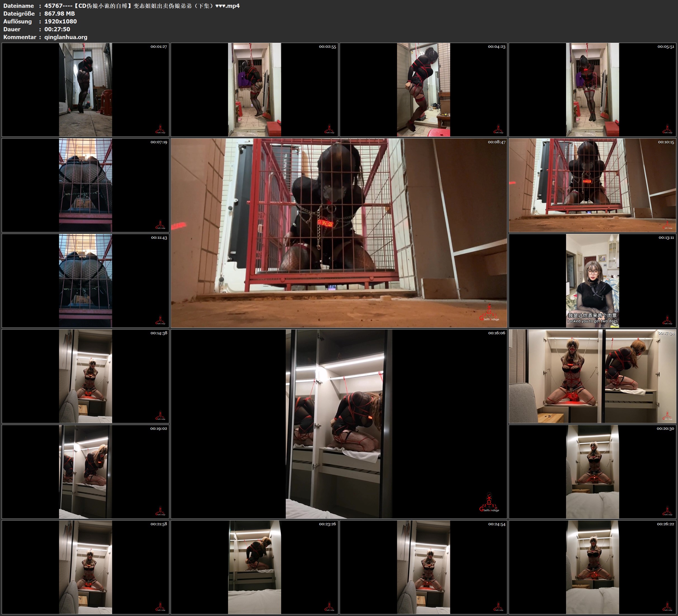Click the frame timestamped 00:05:51
The width and height of the screenshot is (678, 616).
tap(593, 89)
